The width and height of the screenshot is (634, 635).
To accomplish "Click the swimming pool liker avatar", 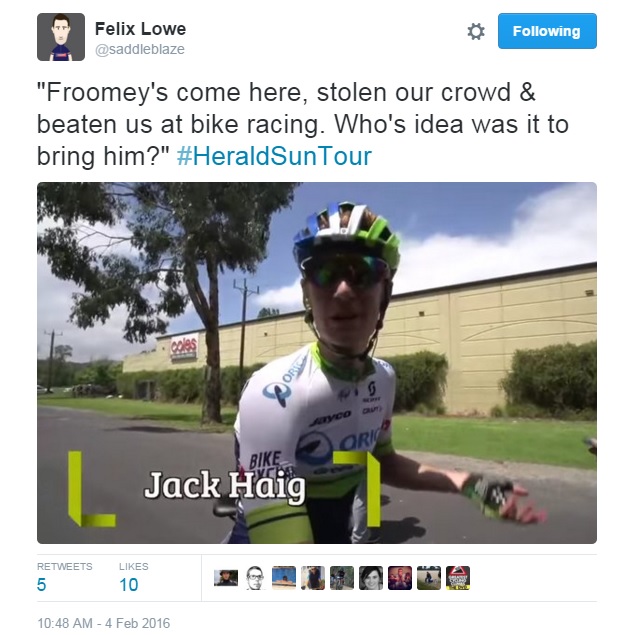I will [x=284, y=578].
